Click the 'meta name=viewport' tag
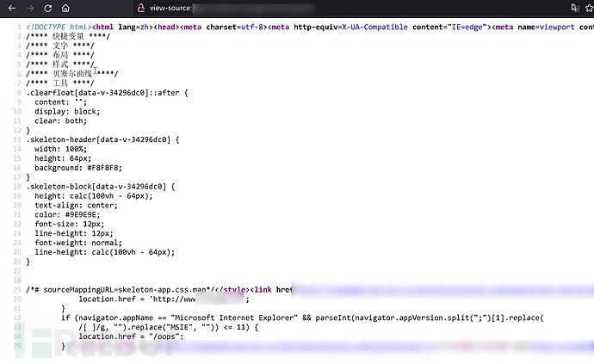This screenshot has width=594, height=364. coord(535,27)
